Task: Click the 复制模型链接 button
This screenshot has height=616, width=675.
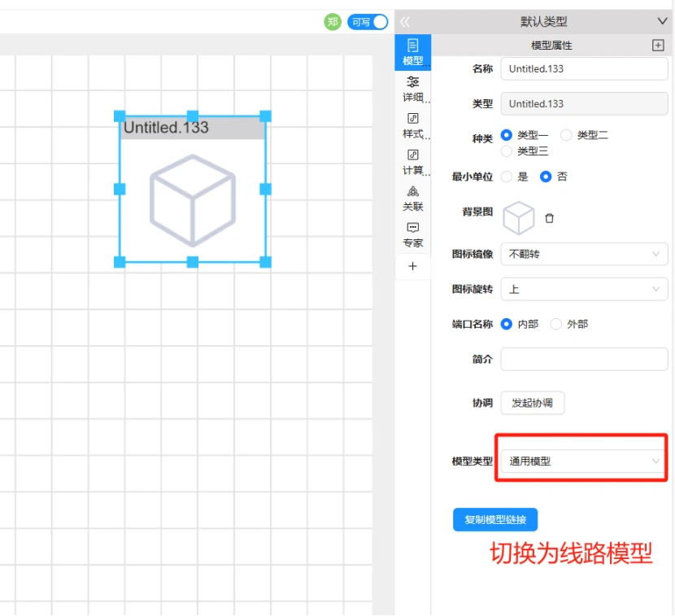Action: pos(495,519)
